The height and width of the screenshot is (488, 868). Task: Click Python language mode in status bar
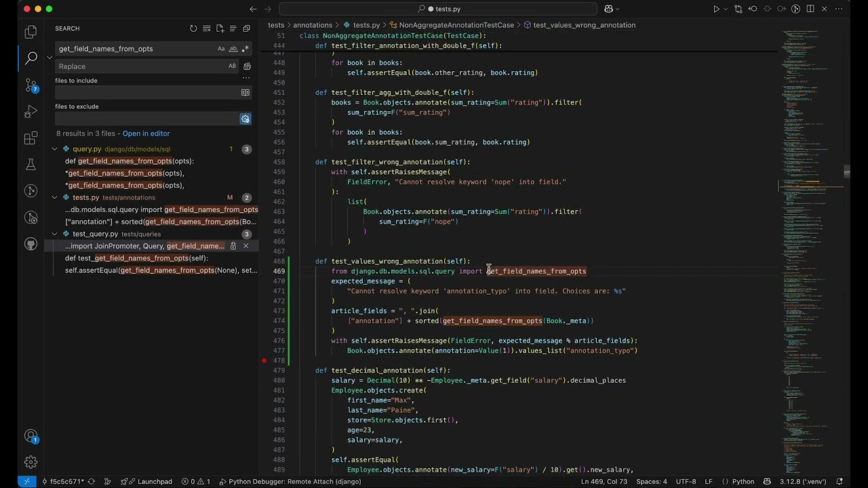[743, 481]
